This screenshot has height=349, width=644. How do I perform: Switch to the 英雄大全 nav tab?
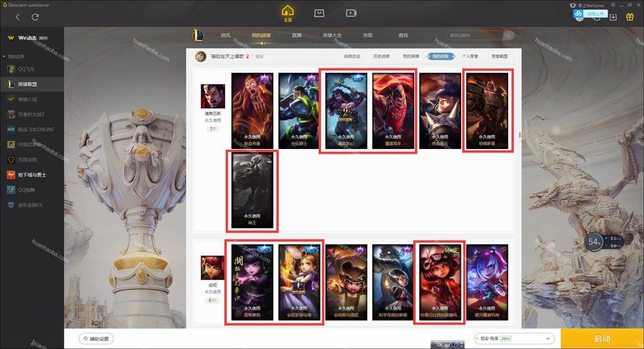click(332, 35)
